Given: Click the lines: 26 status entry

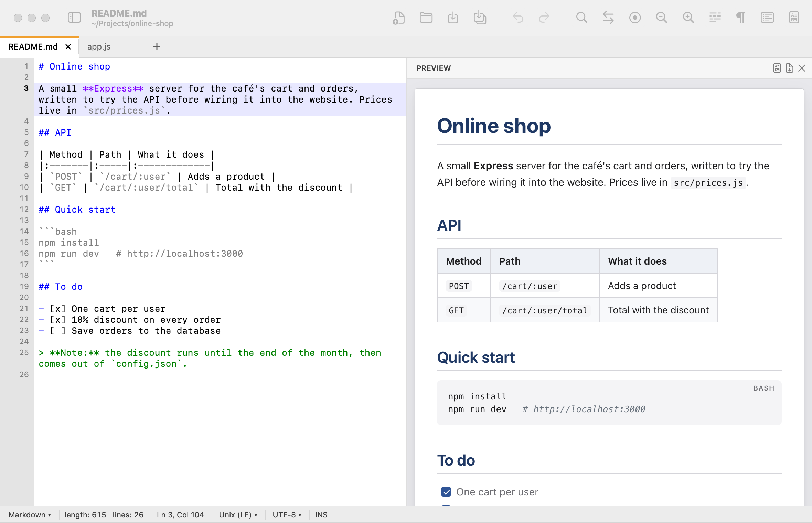Looking at the screenshot, I should [128, 515].
